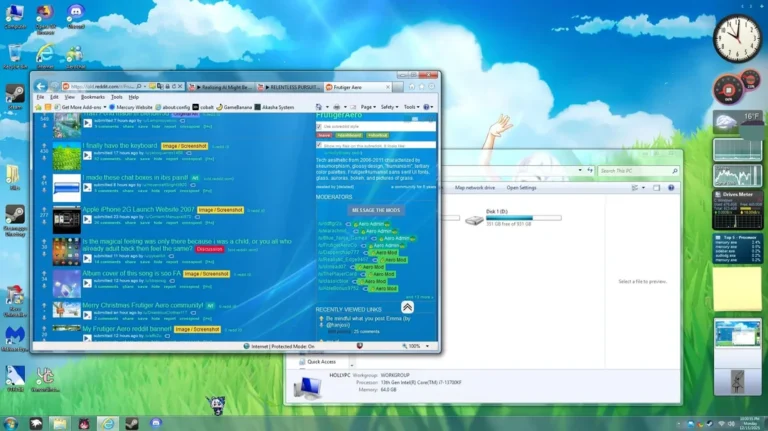Click the Malwarebytes desktop icon
Image resolution: width=768 pixels, height=431 pixels.
click(x=14, y=335)
